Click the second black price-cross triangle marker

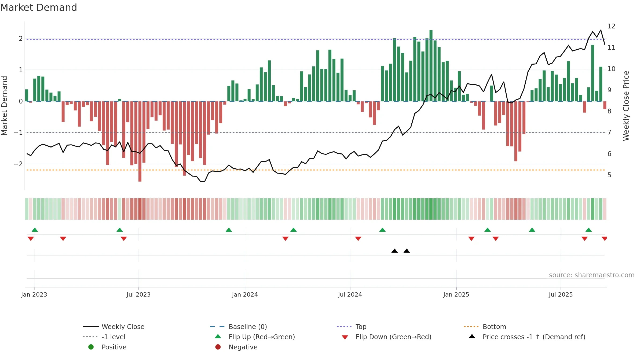click(x=407, y=251)
